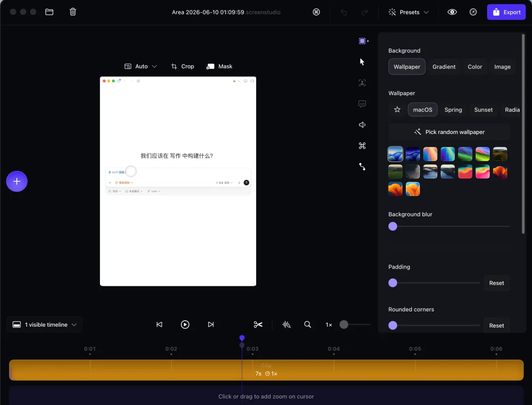Select the macOS wallpaper category
The width and height of the screenshot is (532, 405).
point(423,110)
